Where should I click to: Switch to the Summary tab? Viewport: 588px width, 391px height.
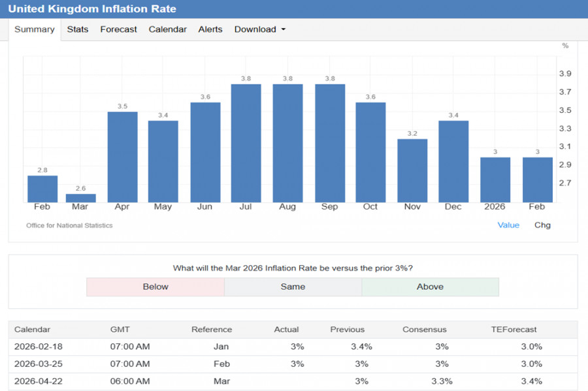(x=34, y=29)
